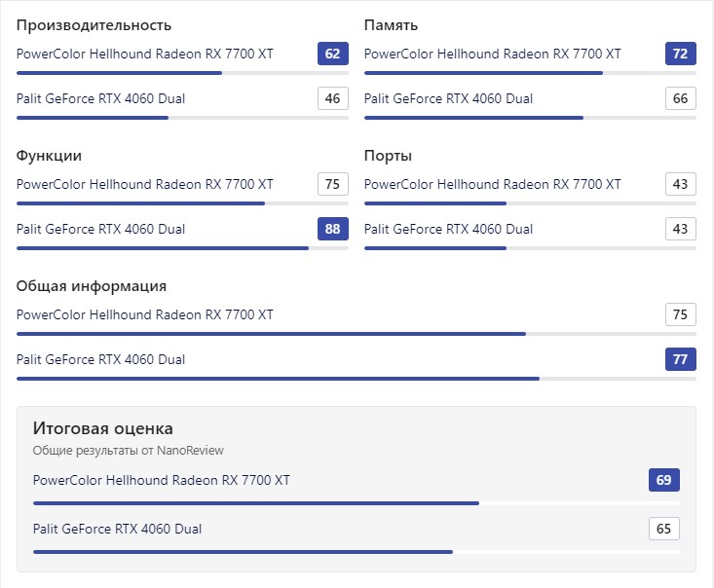Open the Функции section heading

(49, 156)
